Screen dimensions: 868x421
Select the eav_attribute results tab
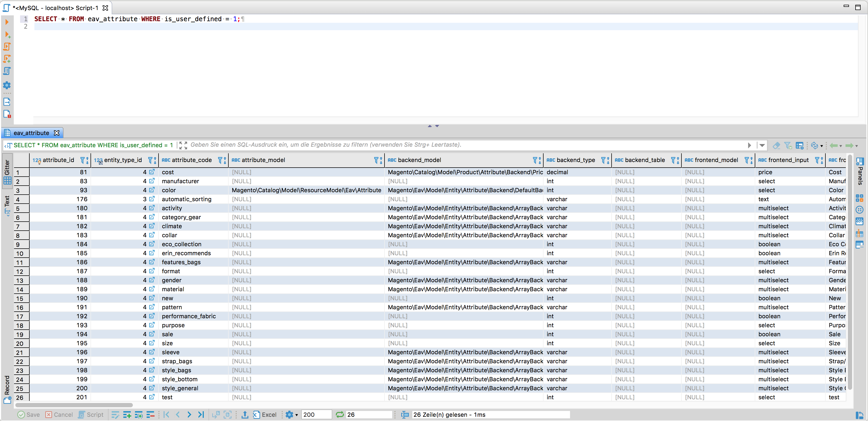coord(31,133)
